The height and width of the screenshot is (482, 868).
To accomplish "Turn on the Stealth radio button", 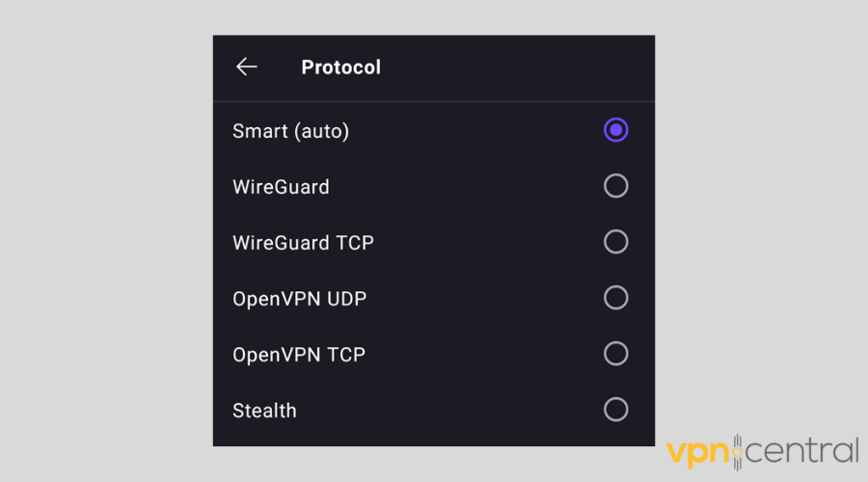I will [615, 410].
